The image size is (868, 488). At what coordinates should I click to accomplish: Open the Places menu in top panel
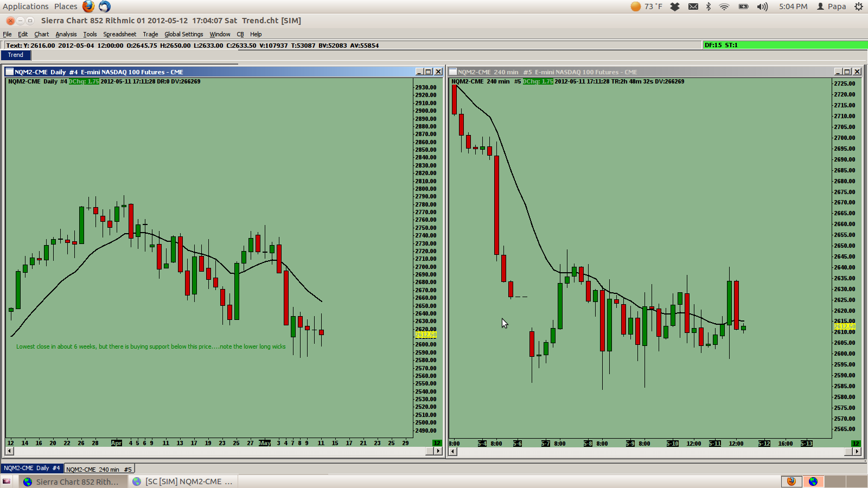pos(66,7)
